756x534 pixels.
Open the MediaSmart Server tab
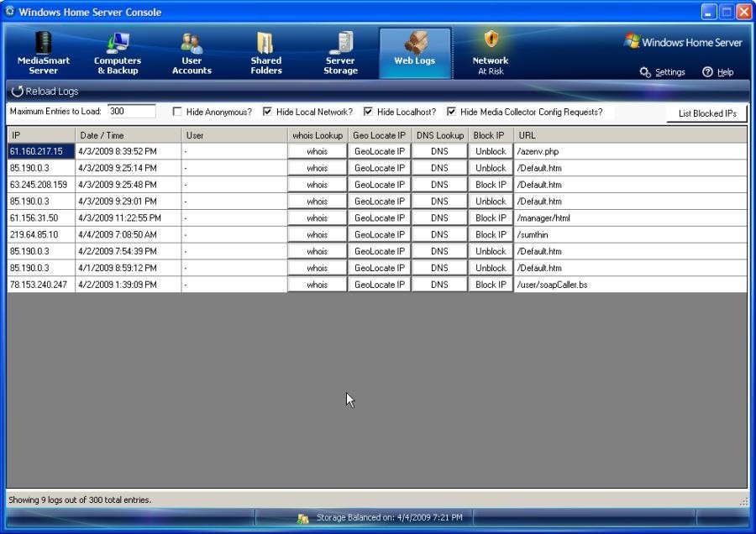point(44,53)
